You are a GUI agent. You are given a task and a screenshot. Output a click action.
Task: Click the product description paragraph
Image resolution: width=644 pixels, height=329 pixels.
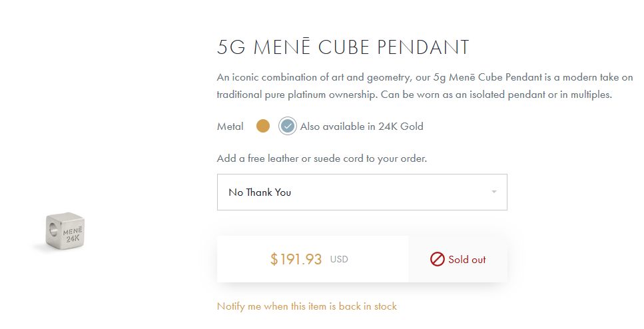tap(424, 86)
